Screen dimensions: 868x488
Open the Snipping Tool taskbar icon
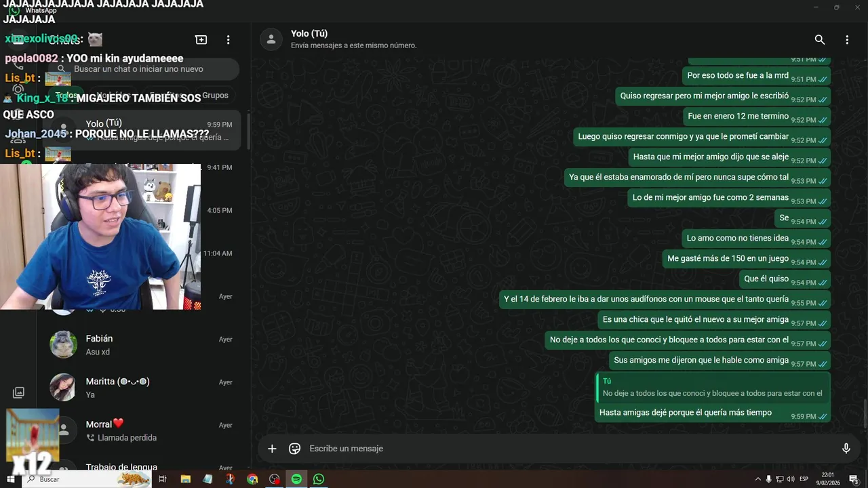pos(230,479)
